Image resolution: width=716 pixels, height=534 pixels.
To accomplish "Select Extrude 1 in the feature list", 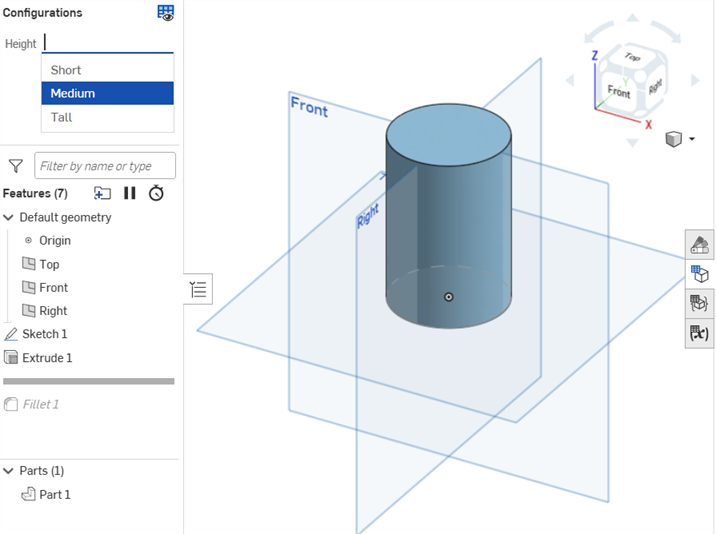I will coord(47,358).
